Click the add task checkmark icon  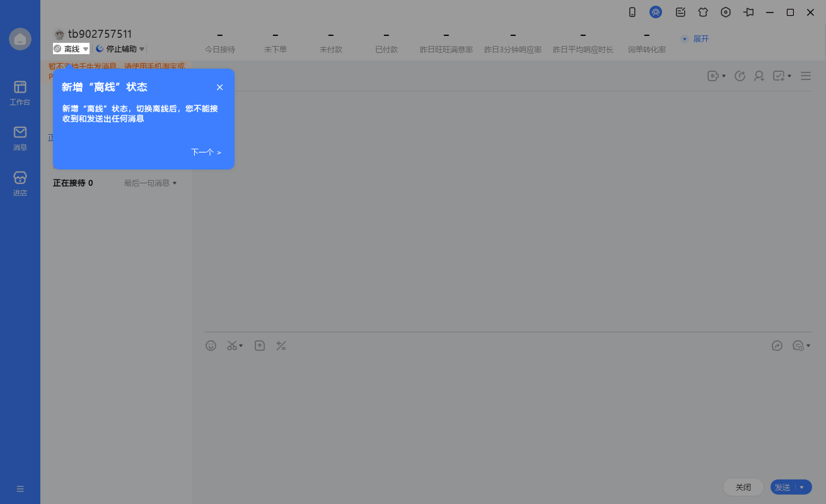(779, 76)
